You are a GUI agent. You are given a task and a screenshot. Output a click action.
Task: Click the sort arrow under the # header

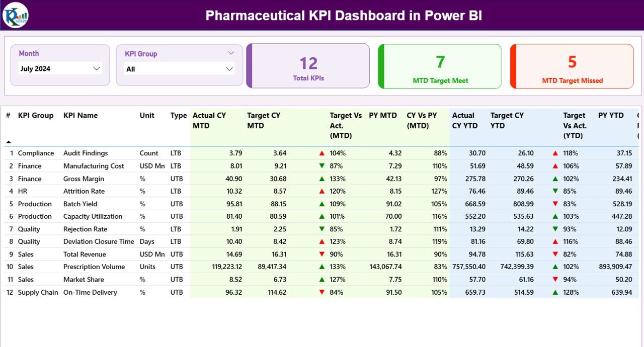(8, 142)
